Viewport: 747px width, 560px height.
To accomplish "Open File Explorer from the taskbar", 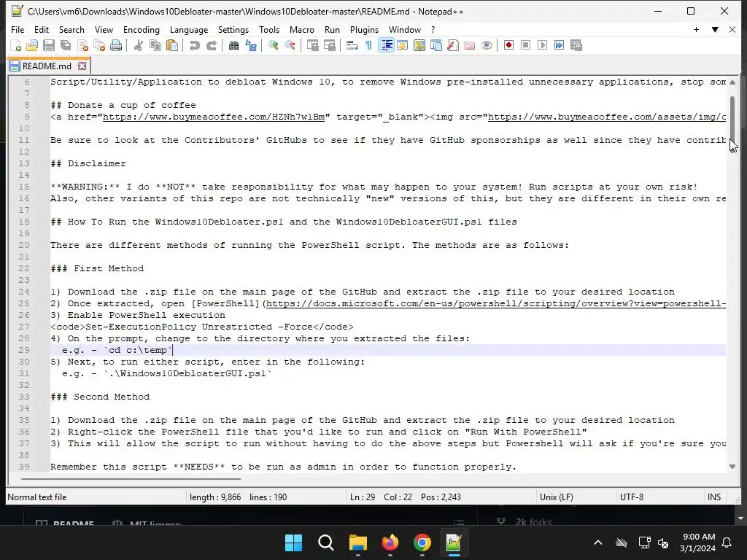I will (x=357, y=542).
